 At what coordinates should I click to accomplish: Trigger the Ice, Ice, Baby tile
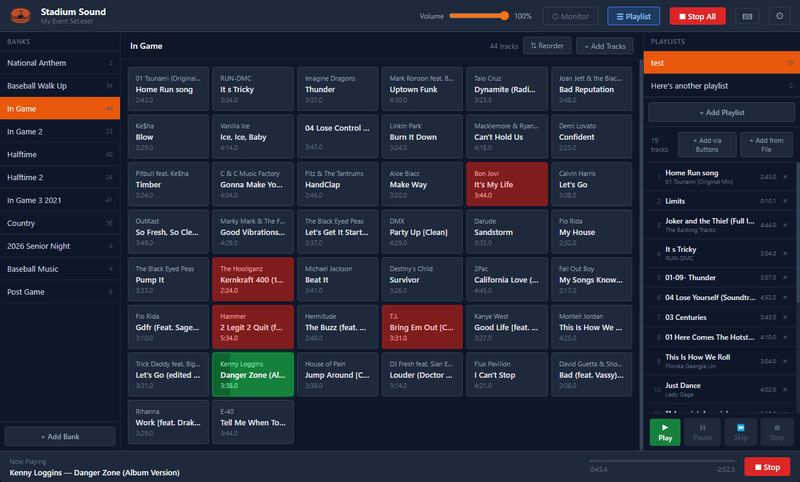pos(253,136)
